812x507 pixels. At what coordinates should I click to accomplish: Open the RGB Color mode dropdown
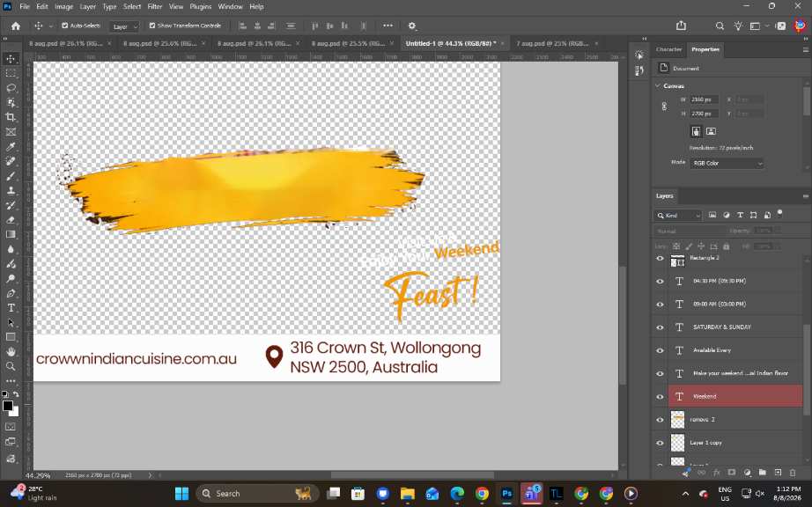pos(727,163)
